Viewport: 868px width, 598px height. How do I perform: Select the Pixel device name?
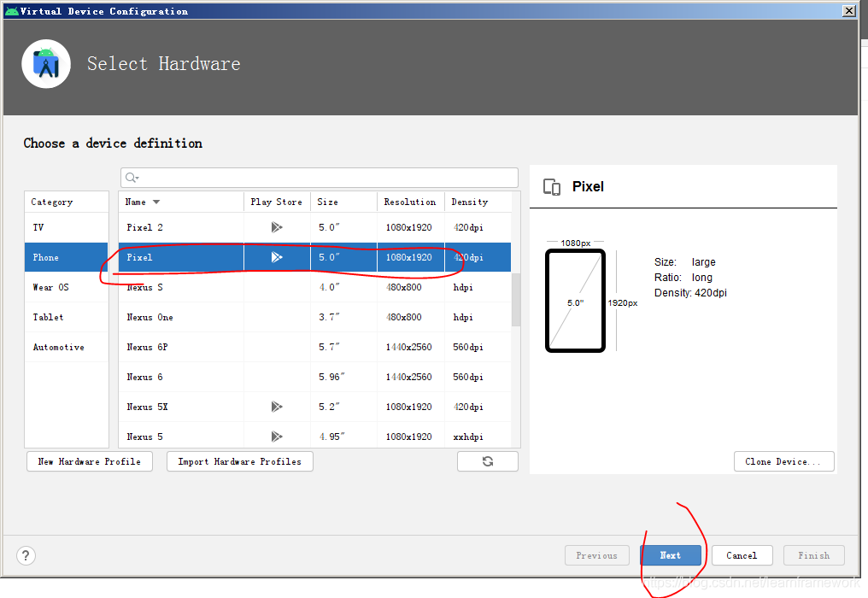[x=139, y=257]
